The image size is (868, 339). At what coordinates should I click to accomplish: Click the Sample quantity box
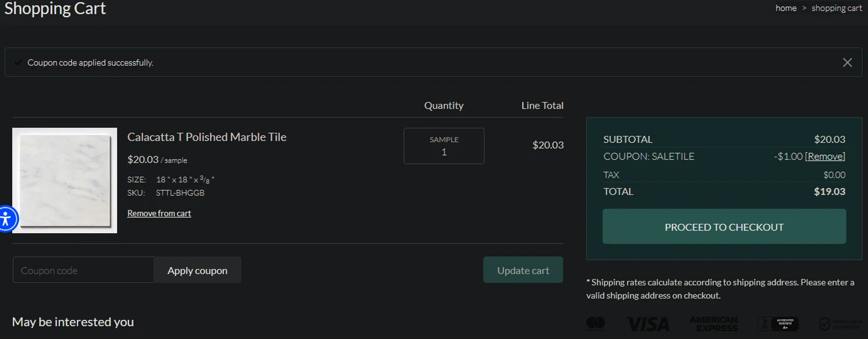point(444,146)
